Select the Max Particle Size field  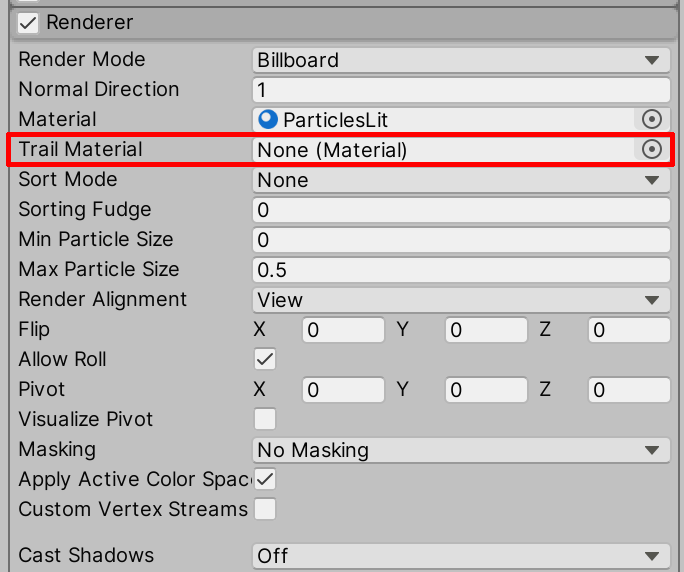(x=460, y=270)
